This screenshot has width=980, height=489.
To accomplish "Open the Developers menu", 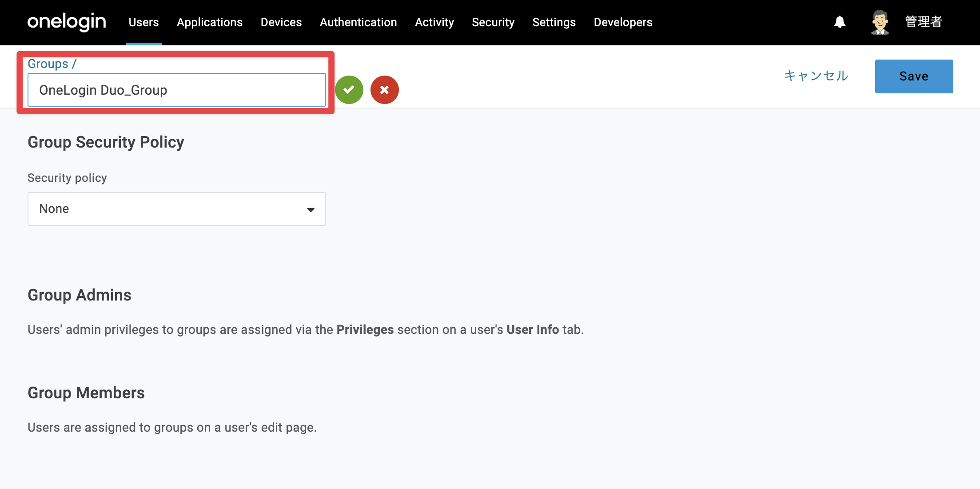I will click(x=623, y=22).
